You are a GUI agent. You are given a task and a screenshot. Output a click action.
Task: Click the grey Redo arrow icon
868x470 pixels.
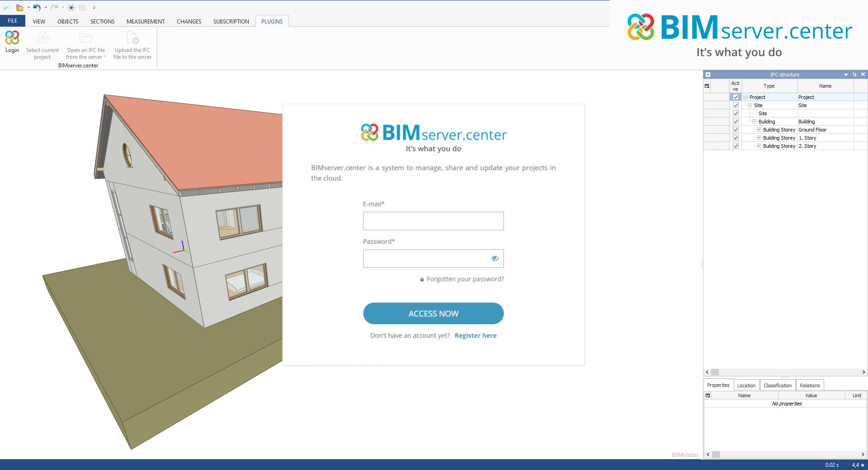click(54, 7)
